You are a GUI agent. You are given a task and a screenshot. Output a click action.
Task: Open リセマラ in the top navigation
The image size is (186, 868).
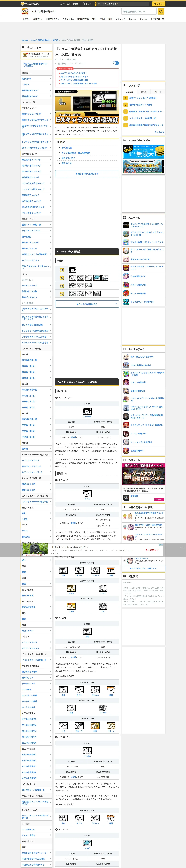click(26, 19)
